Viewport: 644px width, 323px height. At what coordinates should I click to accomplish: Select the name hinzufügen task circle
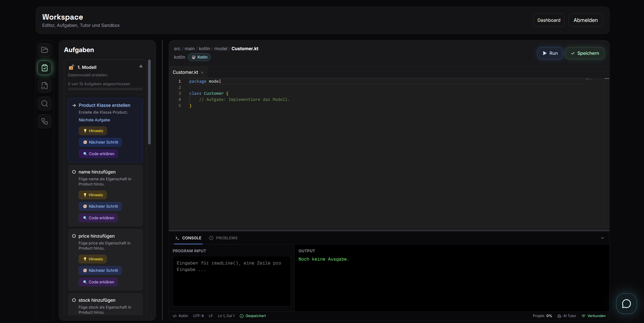tap(74, 172)
